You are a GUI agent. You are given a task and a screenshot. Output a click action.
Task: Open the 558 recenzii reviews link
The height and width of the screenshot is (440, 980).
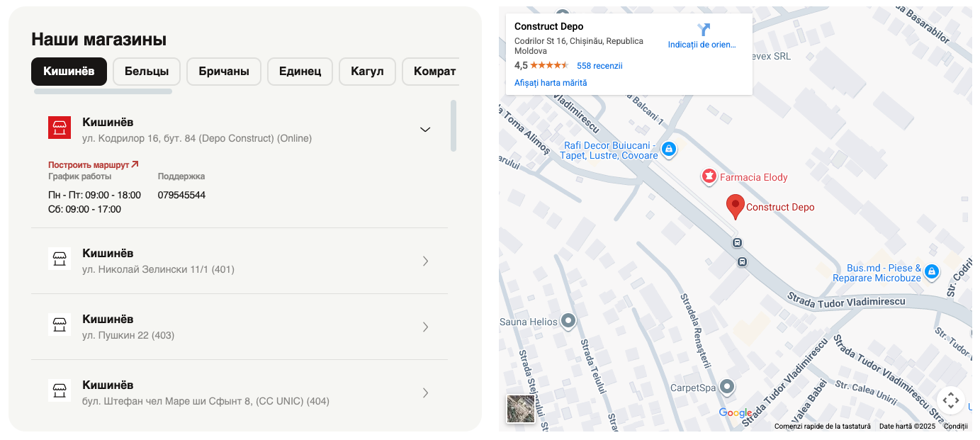(x=599, y=66)
